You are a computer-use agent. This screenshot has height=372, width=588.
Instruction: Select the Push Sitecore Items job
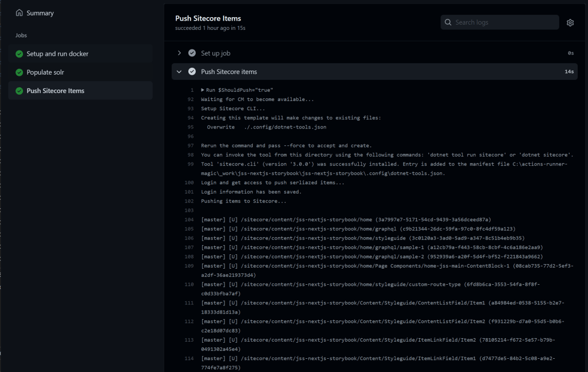tap(55, 91)
